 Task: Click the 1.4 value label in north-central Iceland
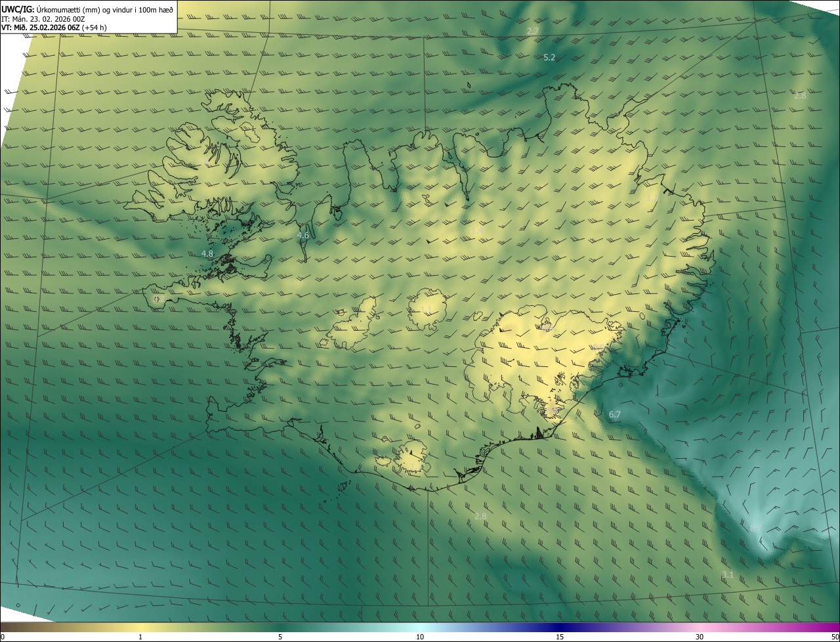(478, 231)
